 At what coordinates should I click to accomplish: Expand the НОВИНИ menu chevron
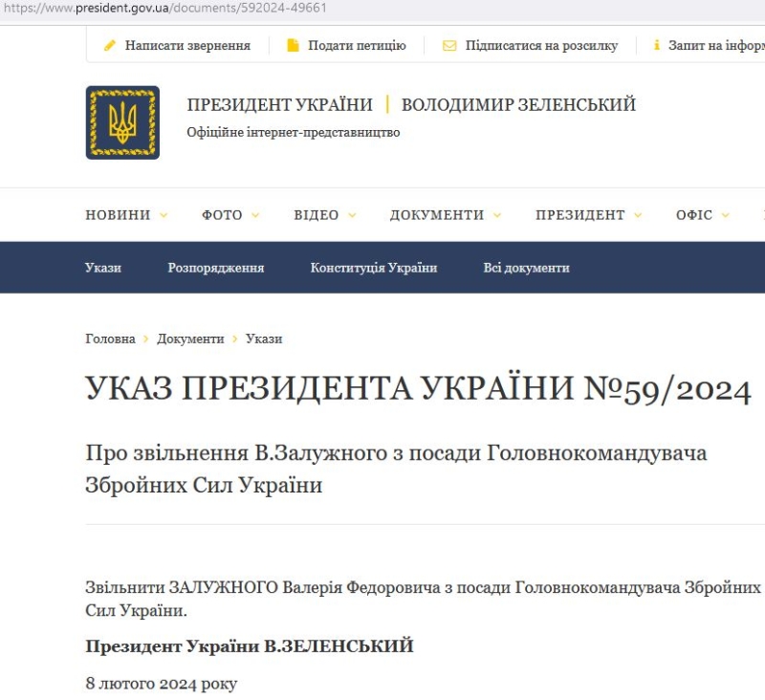pos(164,216)
